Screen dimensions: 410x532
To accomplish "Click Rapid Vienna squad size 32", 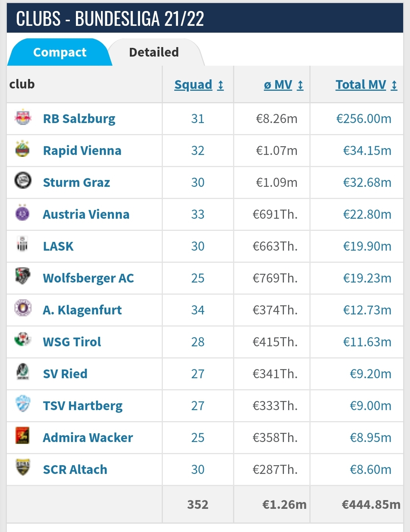I will 198,151.
